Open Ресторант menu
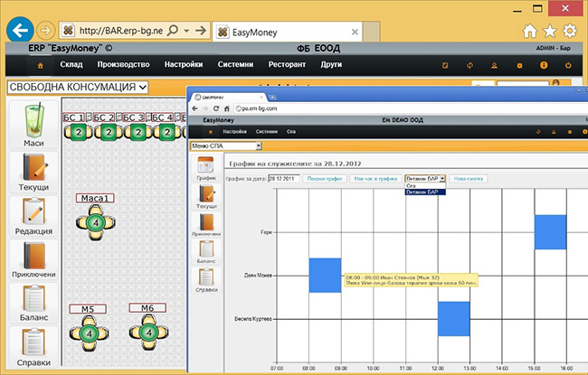588x375 pixels. pos(287,64)
